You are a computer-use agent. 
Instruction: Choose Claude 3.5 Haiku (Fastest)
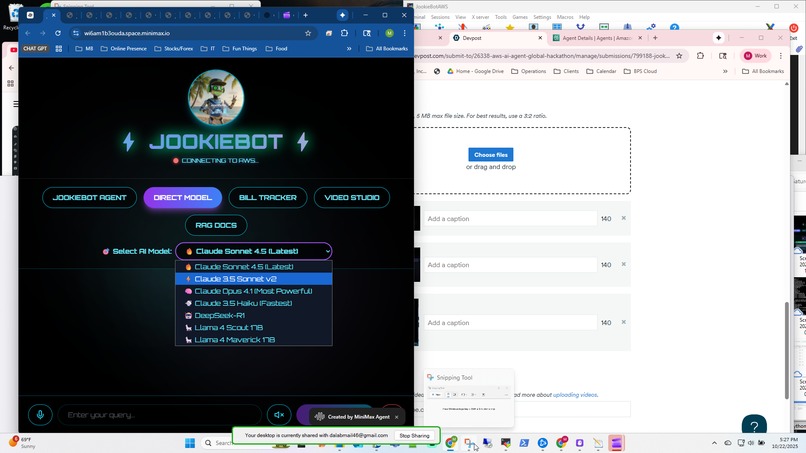[x=254, y=303]
